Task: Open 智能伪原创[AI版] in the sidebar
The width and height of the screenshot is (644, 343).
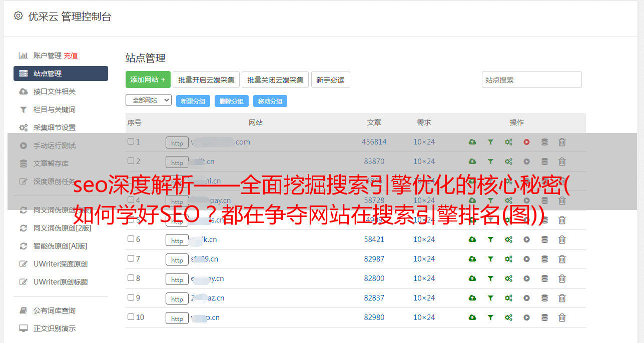Action: point(61,246)
